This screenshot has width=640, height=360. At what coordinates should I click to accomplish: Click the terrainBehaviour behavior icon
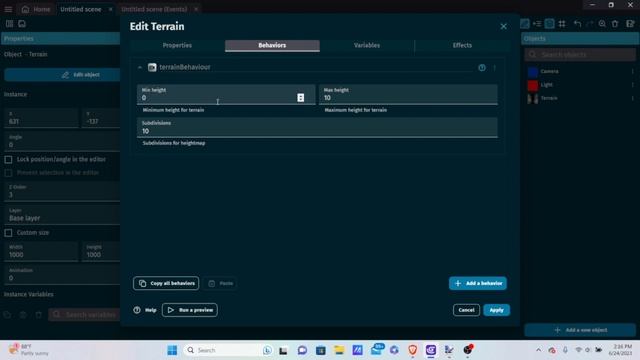(x=152, y=67)
